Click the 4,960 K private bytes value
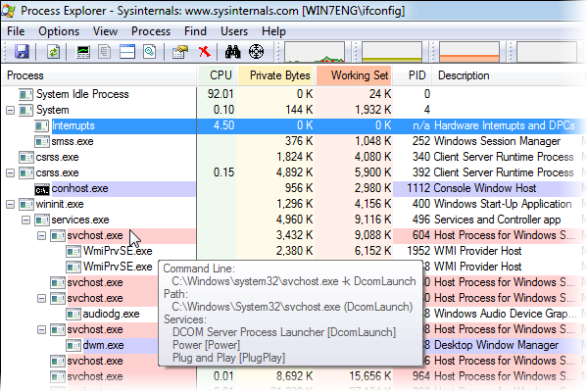Screen dimensions: 588x392 295,220
